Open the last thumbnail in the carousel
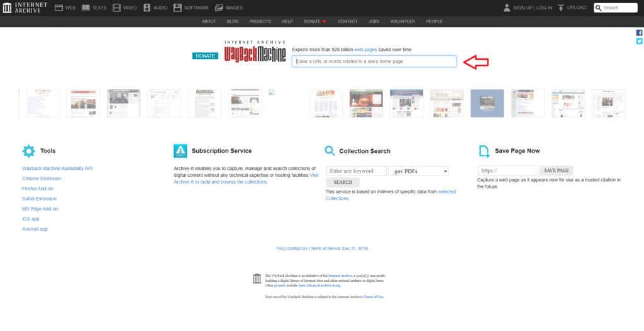The height and width of the screenshot is (331, 644). 608,104
